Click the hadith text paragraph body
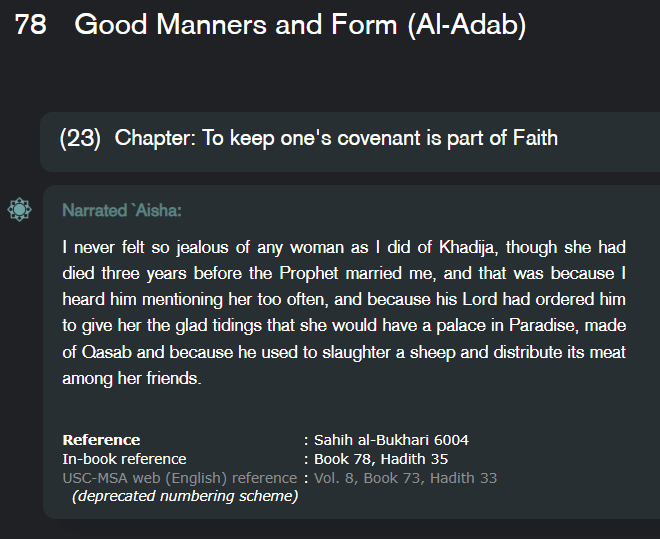The width and height of the screenshot is (660, 539). [x=343, y=312]
